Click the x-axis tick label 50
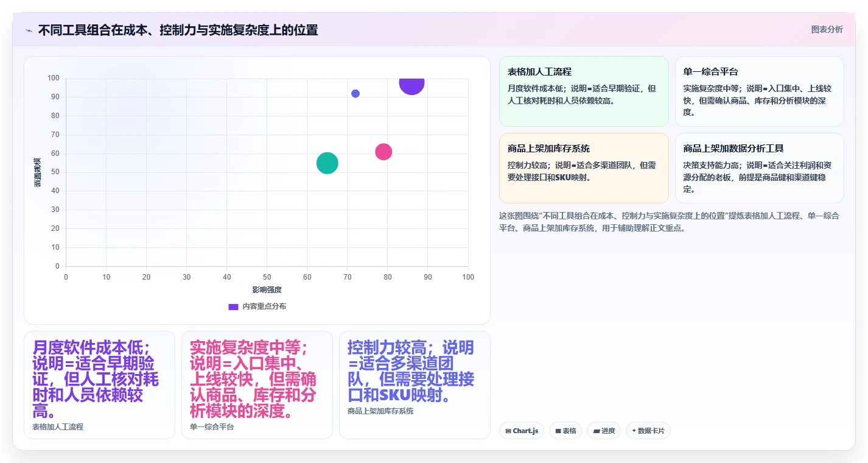Image resolution: width=868 pixels, height=463 pixels. (267, 277)
